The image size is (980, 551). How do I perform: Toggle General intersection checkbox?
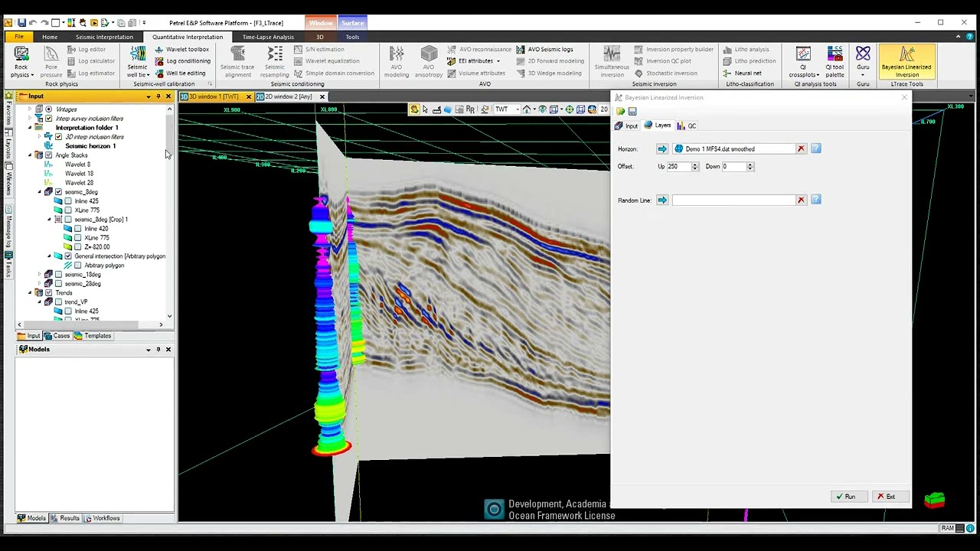point(68,256)
